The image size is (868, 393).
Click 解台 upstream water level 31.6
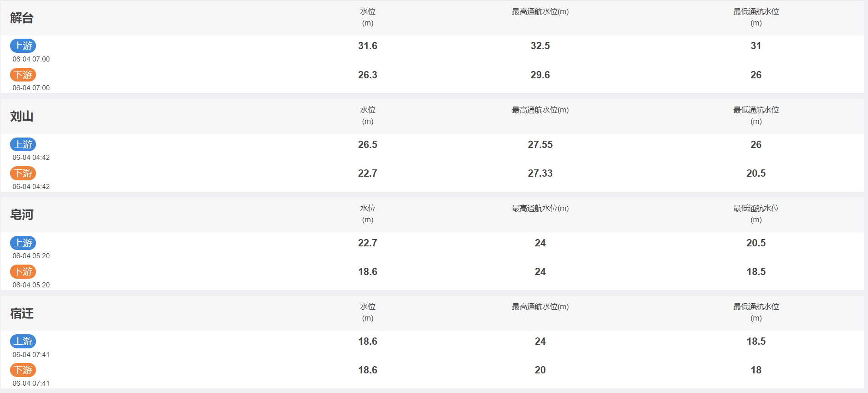368,46
